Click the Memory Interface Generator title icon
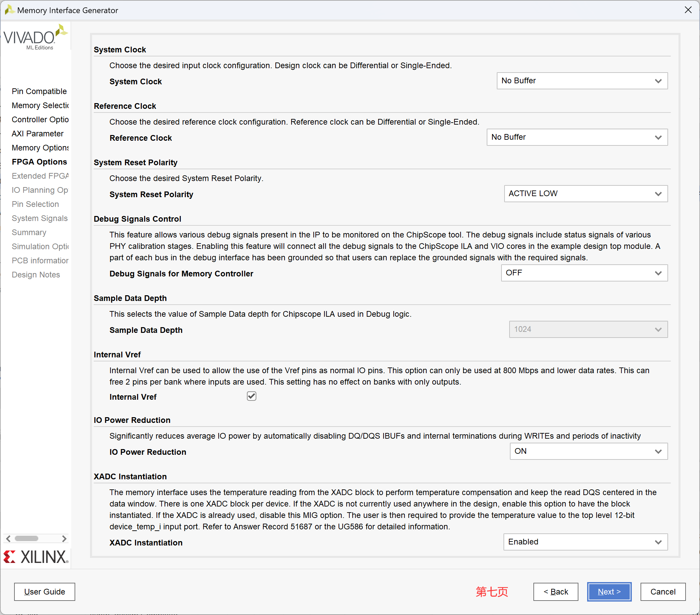Image resolution: width=700 pixels, height=615 pixels. (x=9, y=10)
